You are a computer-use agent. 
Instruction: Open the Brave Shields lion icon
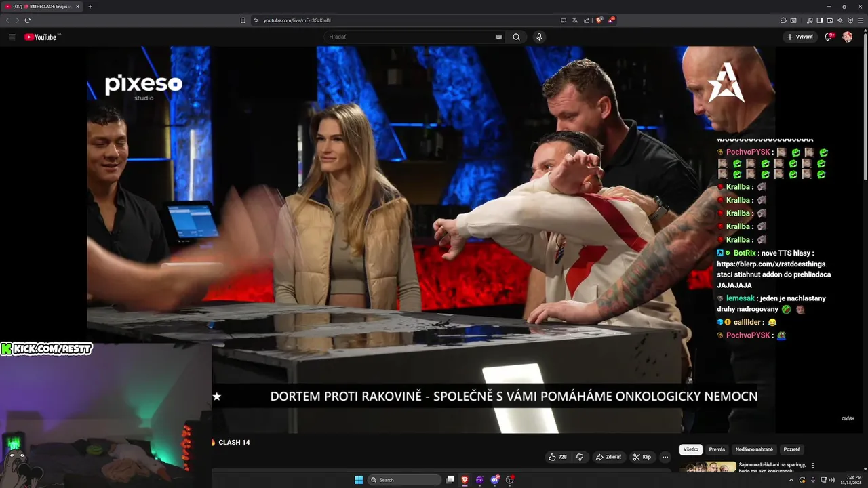coord(599,20)
